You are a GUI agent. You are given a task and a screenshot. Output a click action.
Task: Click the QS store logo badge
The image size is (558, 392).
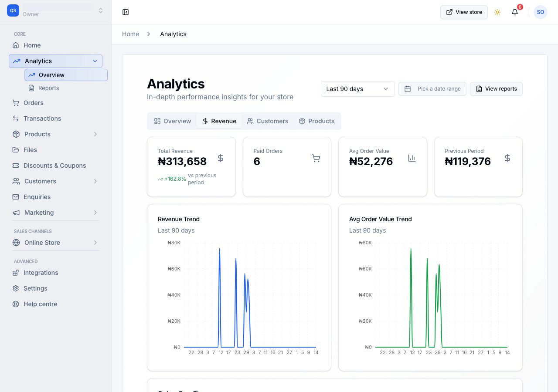(x=13, y=10)
